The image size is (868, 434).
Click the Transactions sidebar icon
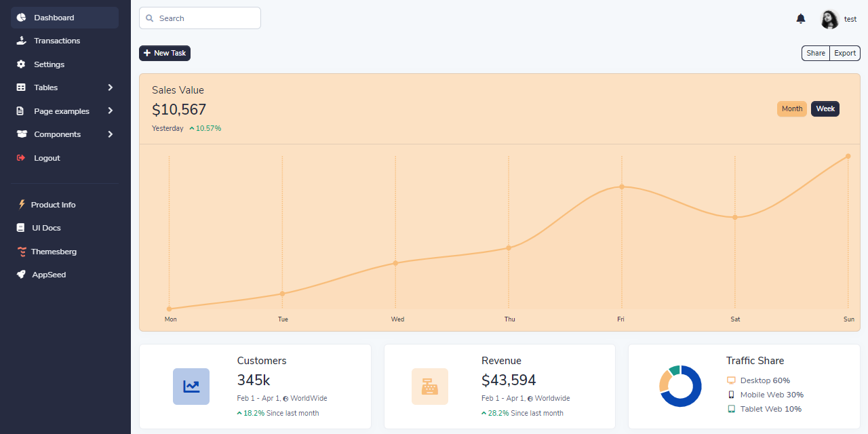[21, 41]
